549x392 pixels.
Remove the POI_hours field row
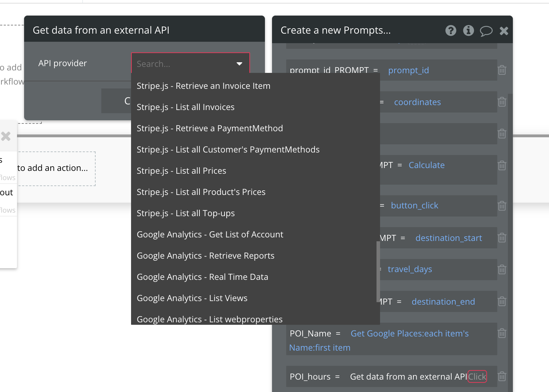tap(502, 376)
